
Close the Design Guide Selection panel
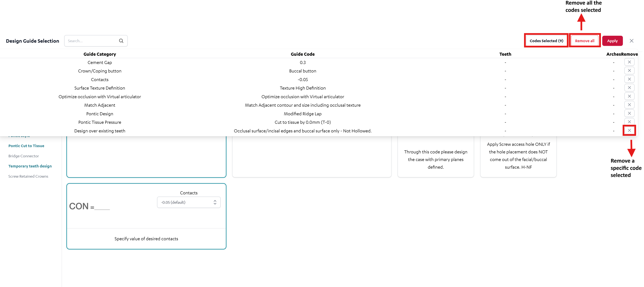(x=631, y=41)
